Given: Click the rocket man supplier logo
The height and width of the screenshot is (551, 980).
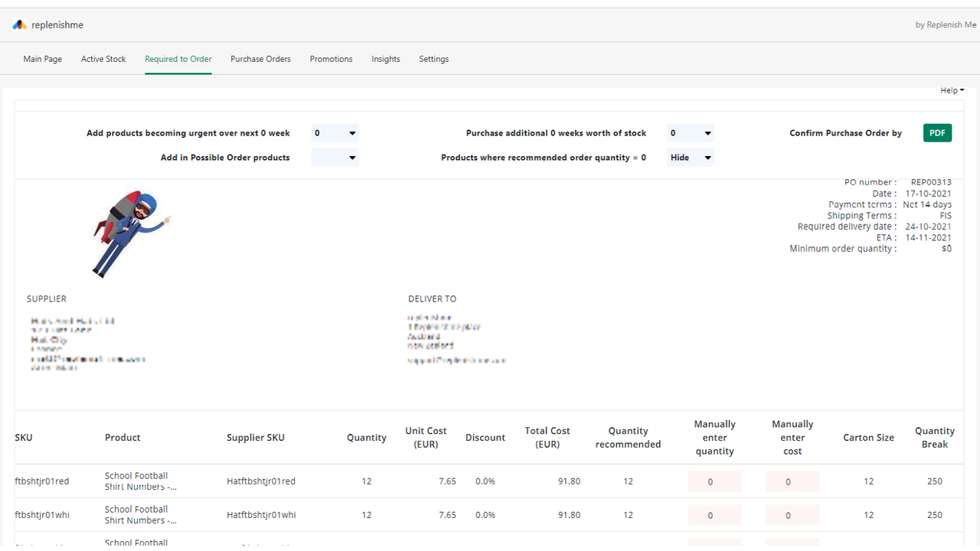Looking at the screenshot, I should [x=131, y=233].
